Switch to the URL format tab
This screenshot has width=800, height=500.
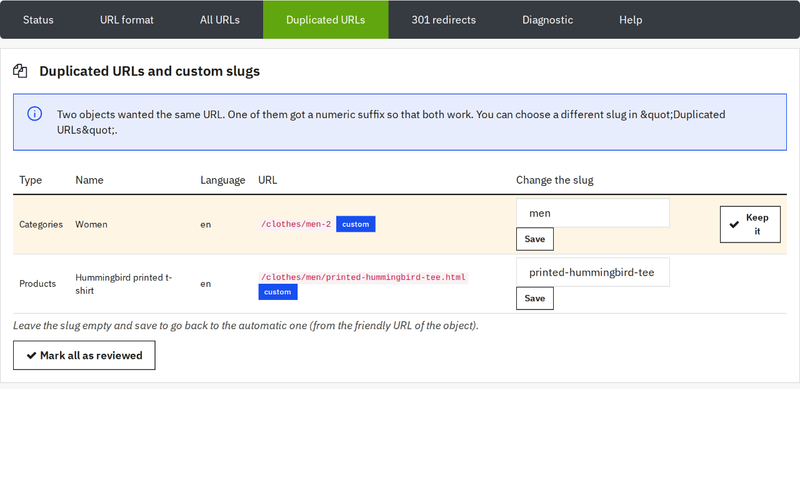(127, 20)
